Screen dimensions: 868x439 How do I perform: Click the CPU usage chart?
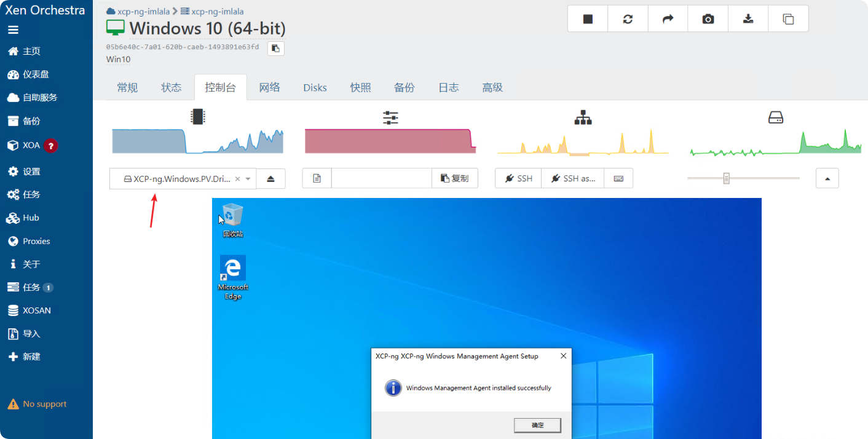pos(198,141)
